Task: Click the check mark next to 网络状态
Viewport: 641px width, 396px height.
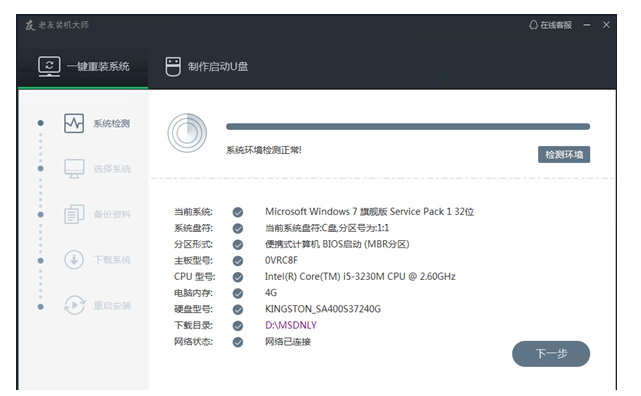Action: (238, 342)
